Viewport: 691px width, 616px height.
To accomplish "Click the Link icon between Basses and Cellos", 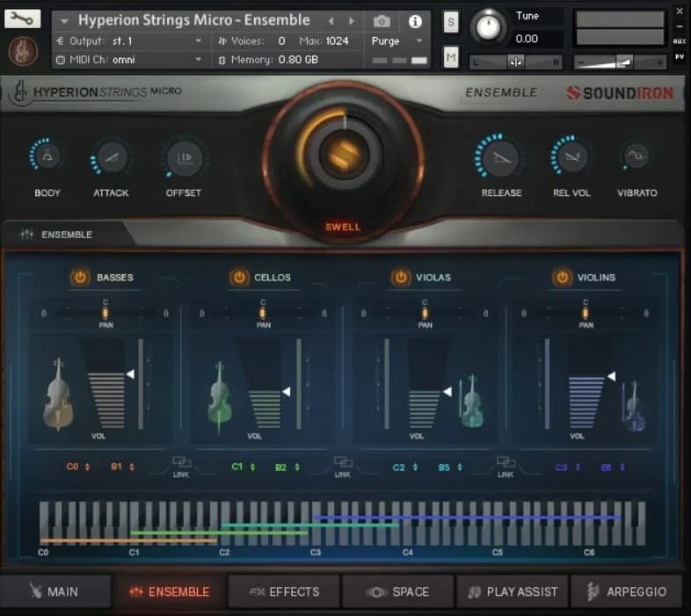I will [181, 462].
